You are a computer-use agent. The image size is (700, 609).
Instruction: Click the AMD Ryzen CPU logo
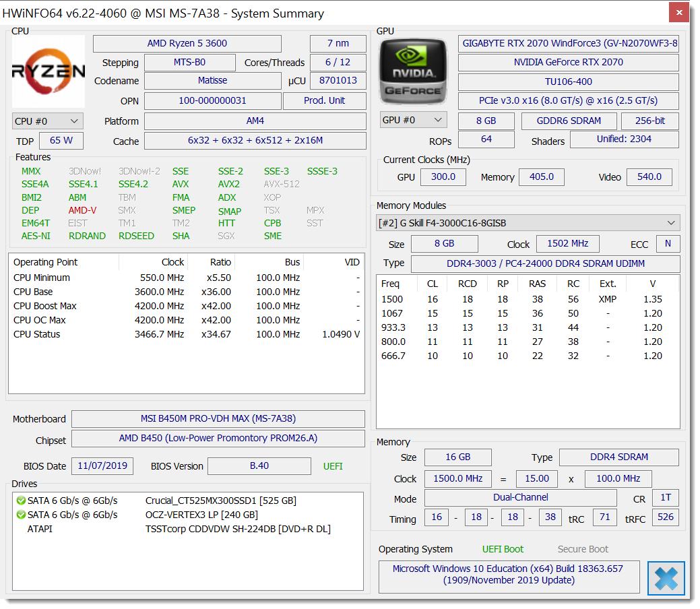tap(49, 71)
